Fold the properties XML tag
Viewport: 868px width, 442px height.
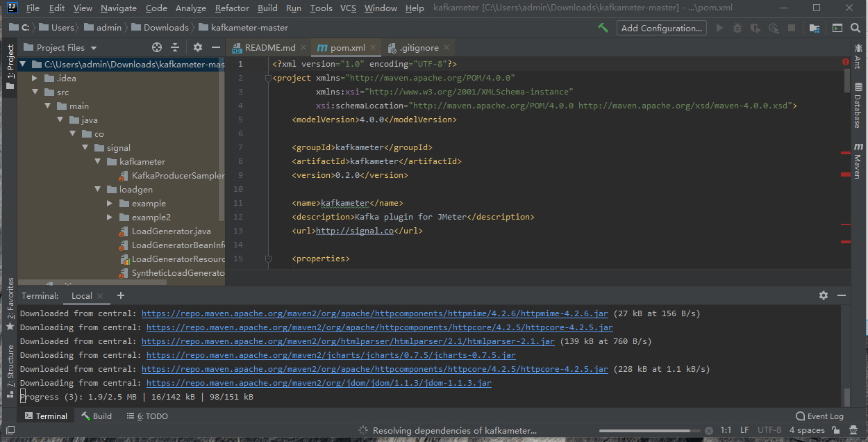268,259
